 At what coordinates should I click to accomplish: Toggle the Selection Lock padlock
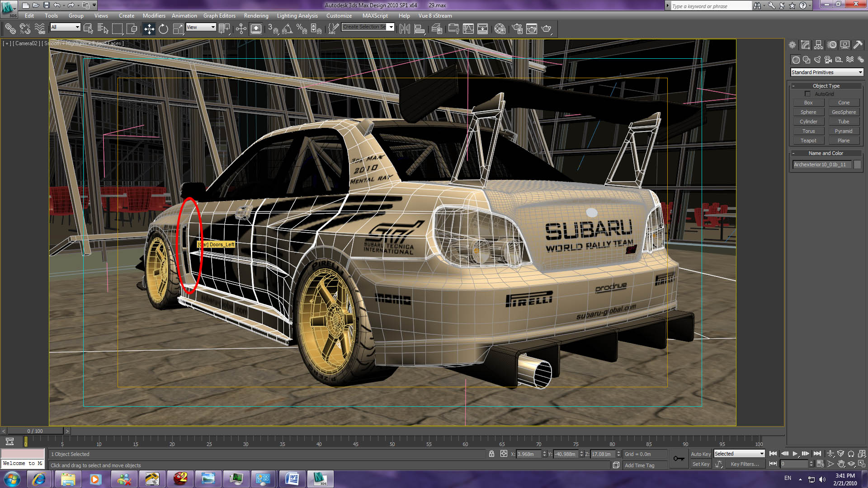point(491,454)
